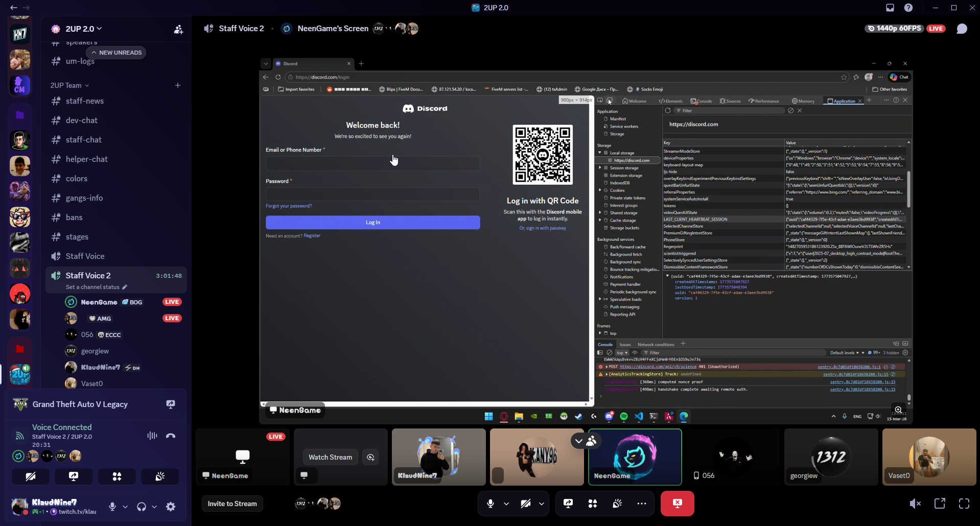Collapse the participant tiles with the chevron

pos(578,441)
